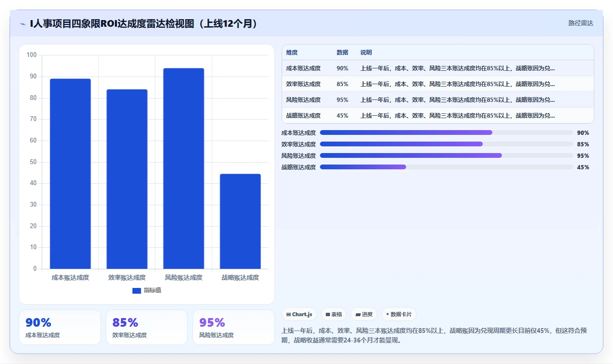
Task: Click the 路径雷达 label in header
Action: 580,23
